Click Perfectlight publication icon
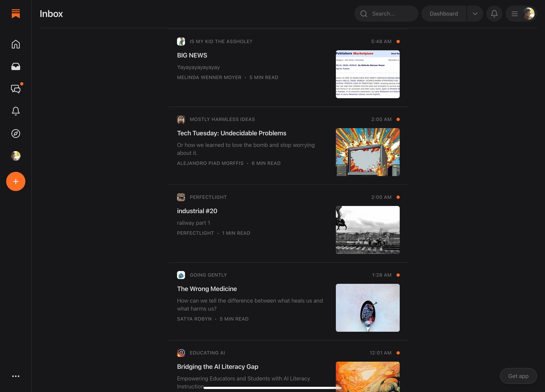The width and height of the screenshot is (545, 392). click(181, 197)
